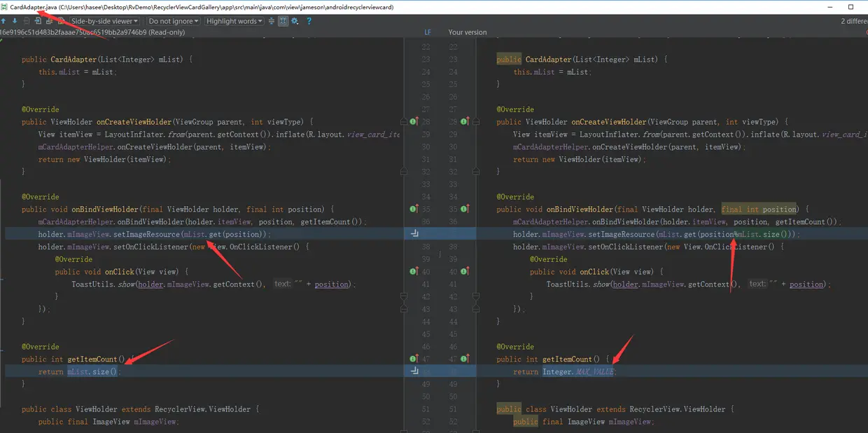
Task: Collapse unchanged fragments icon
Action: (x=271, y=21)
